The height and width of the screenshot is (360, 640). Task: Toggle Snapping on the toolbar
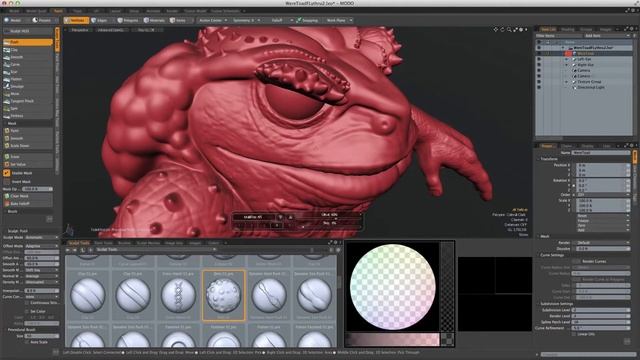pyautogui.click(x=307, y=20)
